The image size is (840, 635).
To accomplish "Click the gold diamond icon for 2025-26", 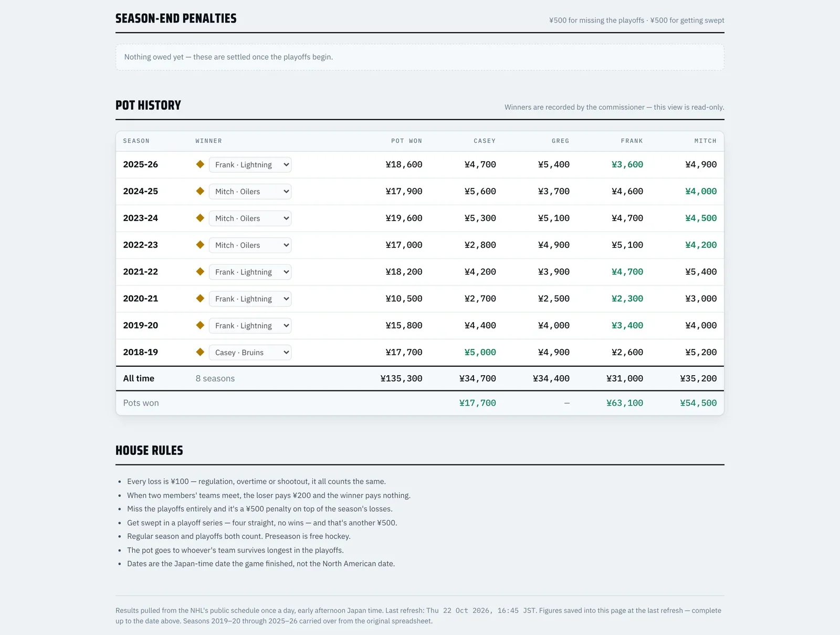I will point(200,164).
